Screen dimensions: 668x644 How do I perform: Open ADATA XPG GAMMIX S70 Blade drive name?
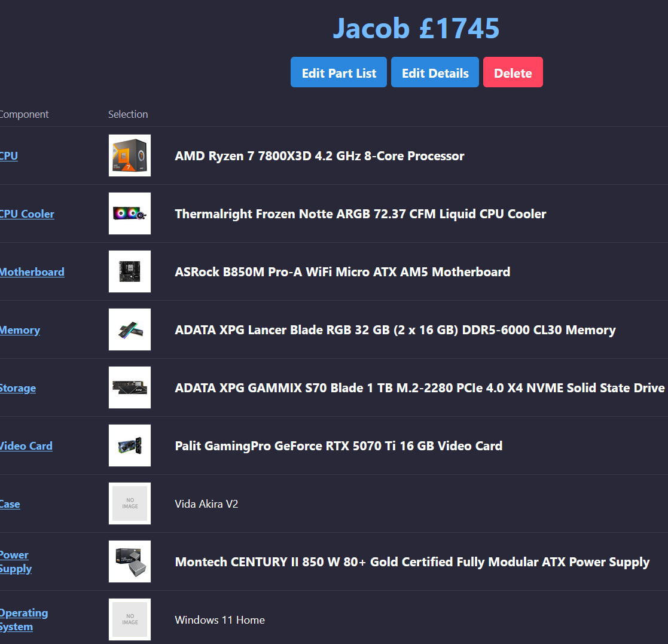tap(420, 388)
